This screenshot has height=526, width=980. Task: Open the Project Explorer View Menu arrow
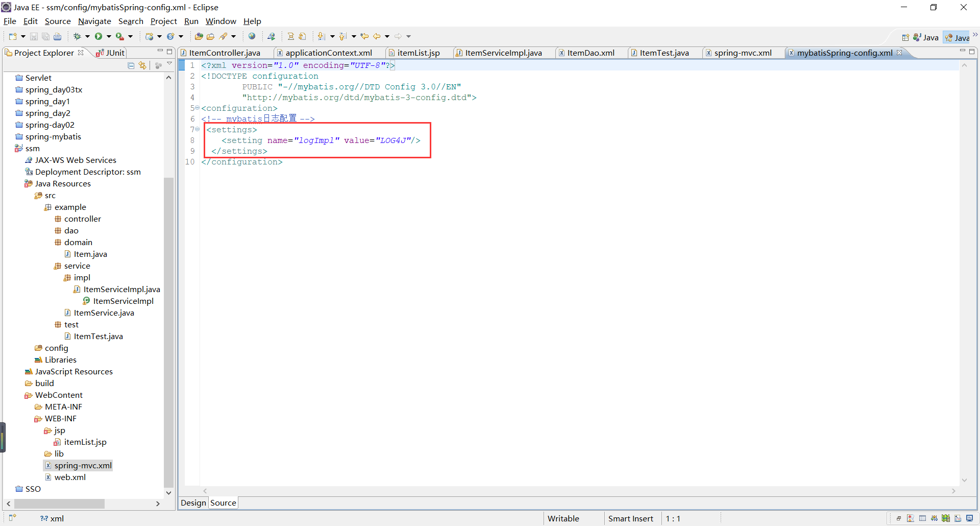click(x=169, y=64)
